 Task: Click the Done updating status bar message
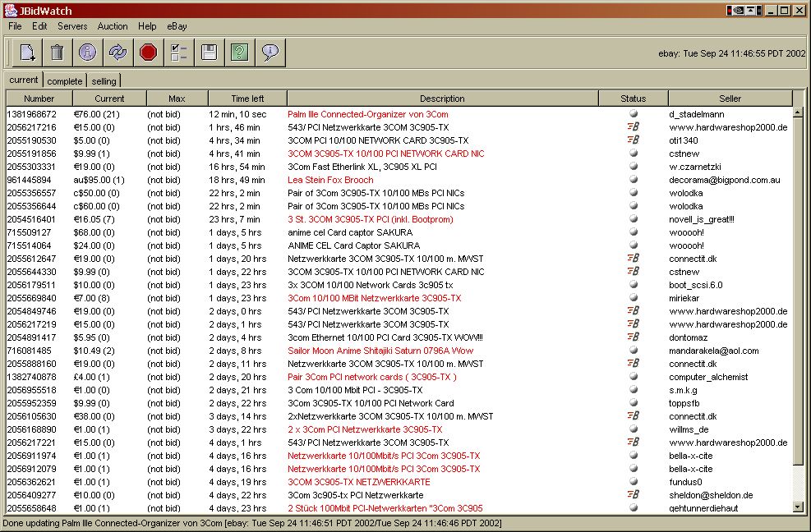tap(252, 523)
